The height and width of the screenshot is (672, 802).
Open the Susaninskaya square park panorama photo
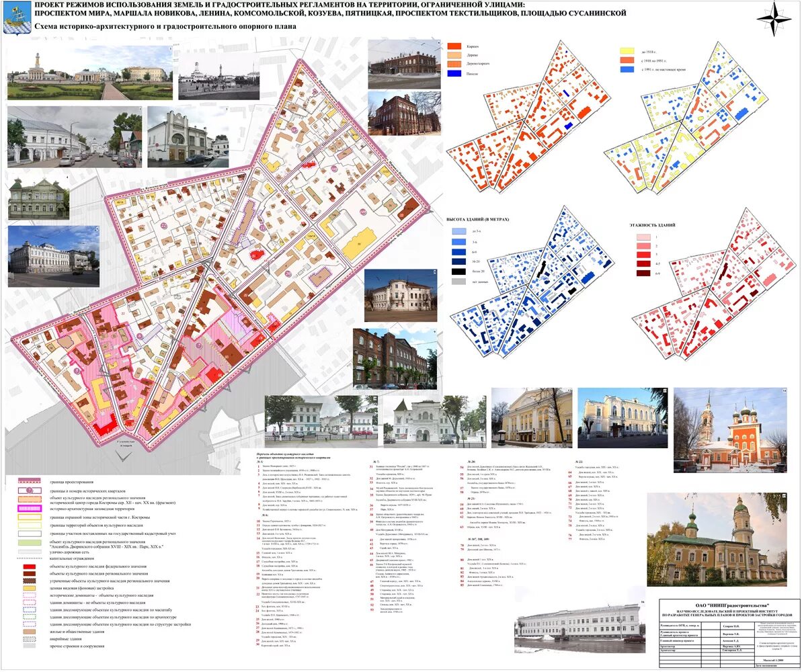pyautogui.click(x=91, y=73)
